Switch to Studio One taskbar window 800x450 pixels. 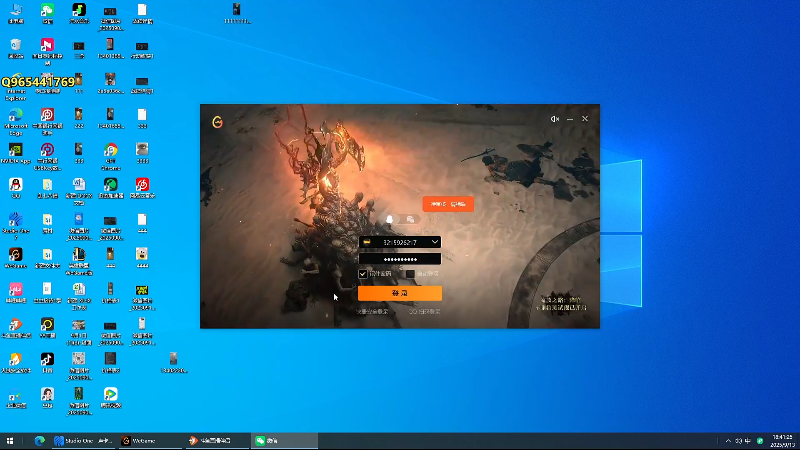click(x=83, y=441)
